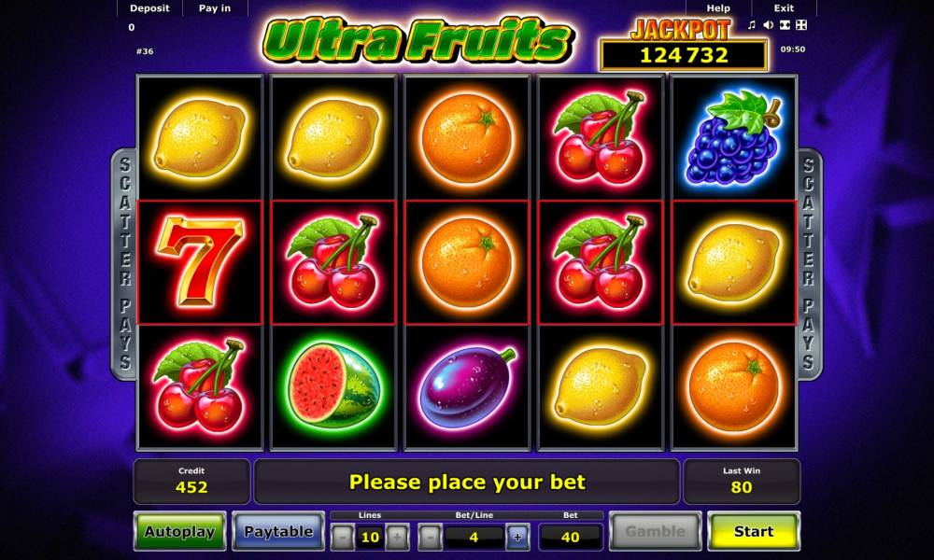The width and height of the screenshot is (934, 560).
Task: Open the Help menu
Action: [x=718, y=8]
